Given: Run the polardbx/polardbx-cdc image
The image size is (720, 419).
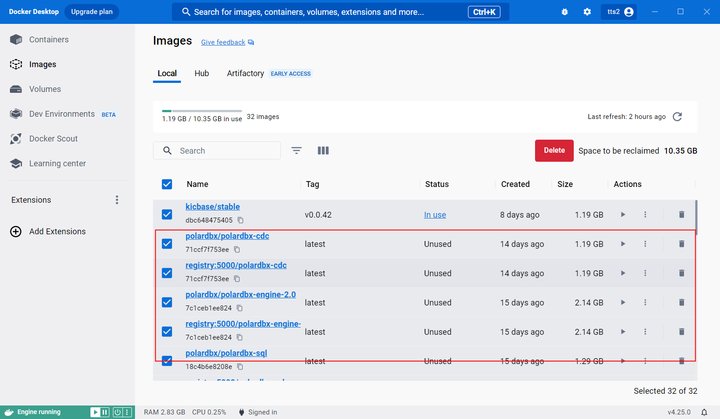Looking at the screenshot, I should point(623,243).
